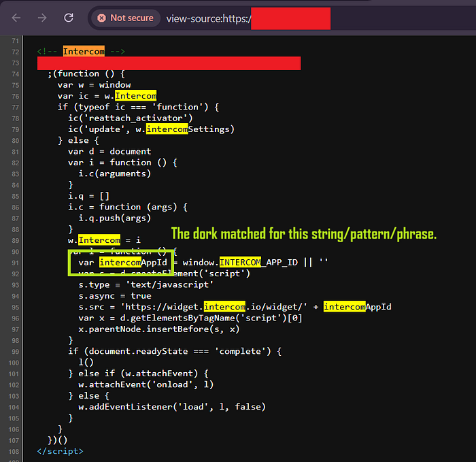Reload the page with refresh icon
This screenshot has width=476, height=462.
[69, 18]
